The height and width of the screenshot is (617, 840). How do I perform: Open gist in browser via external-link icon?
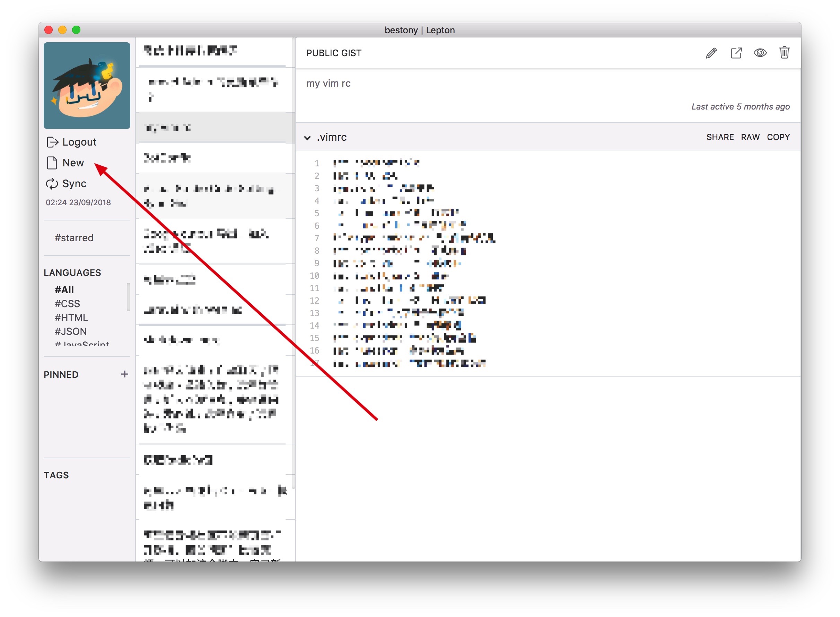click(x=736, y=53)
